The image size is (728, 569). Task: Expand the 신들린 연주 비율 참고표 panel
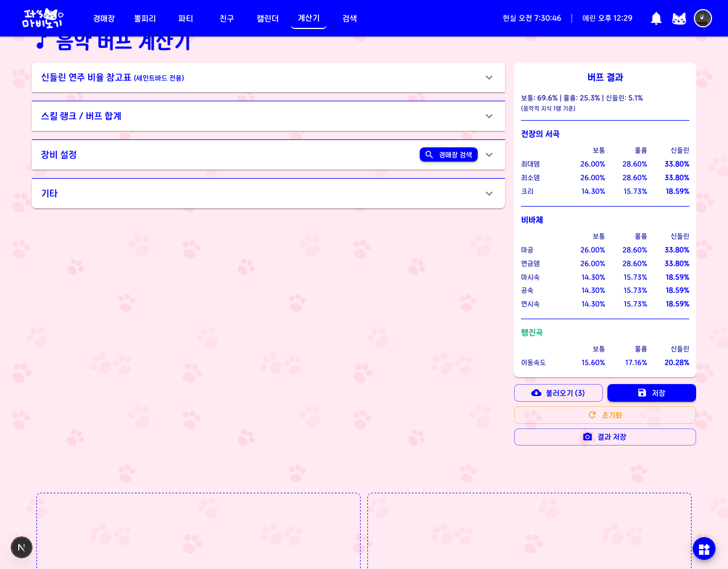[268, 77]
